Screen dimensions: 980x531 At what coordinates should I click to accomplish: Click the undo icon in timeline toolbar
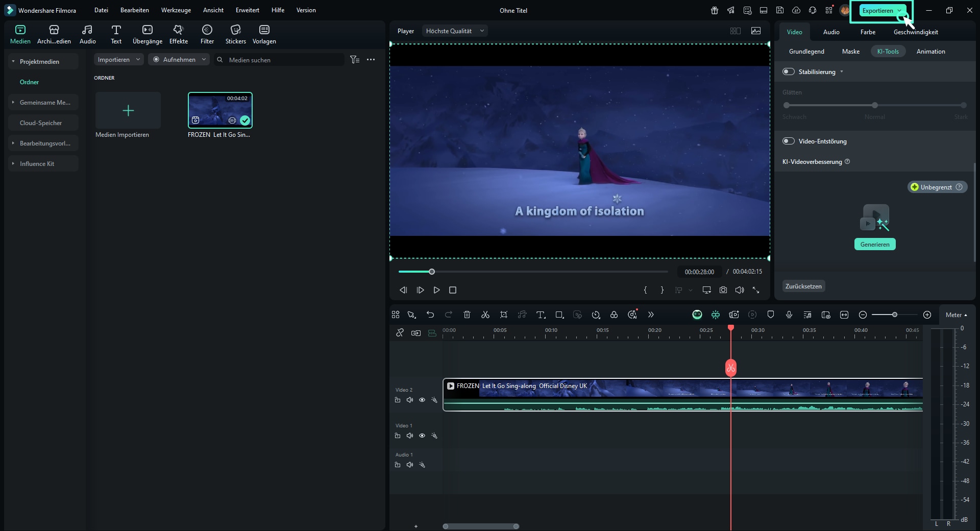[430, 315]
